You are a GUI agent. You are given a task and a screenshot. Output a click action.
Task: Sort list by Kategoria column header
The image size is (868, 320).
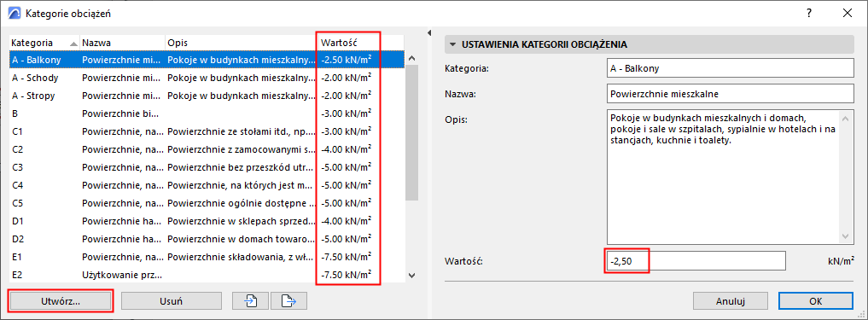point(44,43)
